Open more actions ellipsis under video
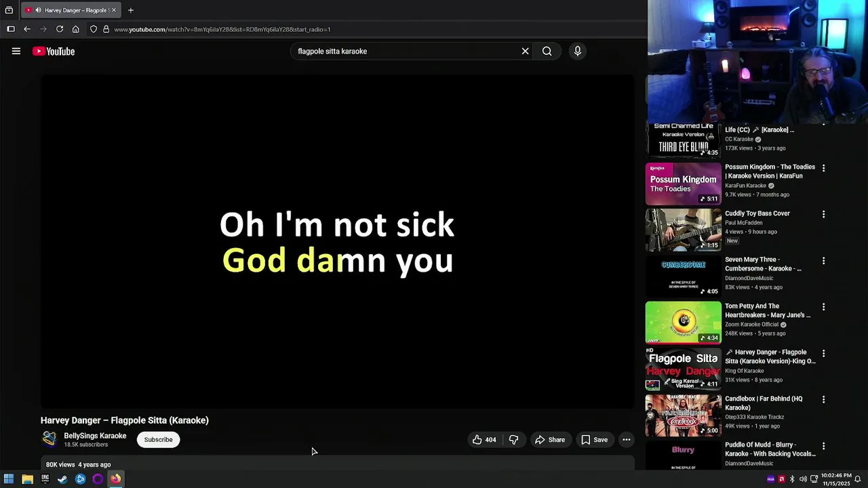868x488 pixels. pos(627,440)
